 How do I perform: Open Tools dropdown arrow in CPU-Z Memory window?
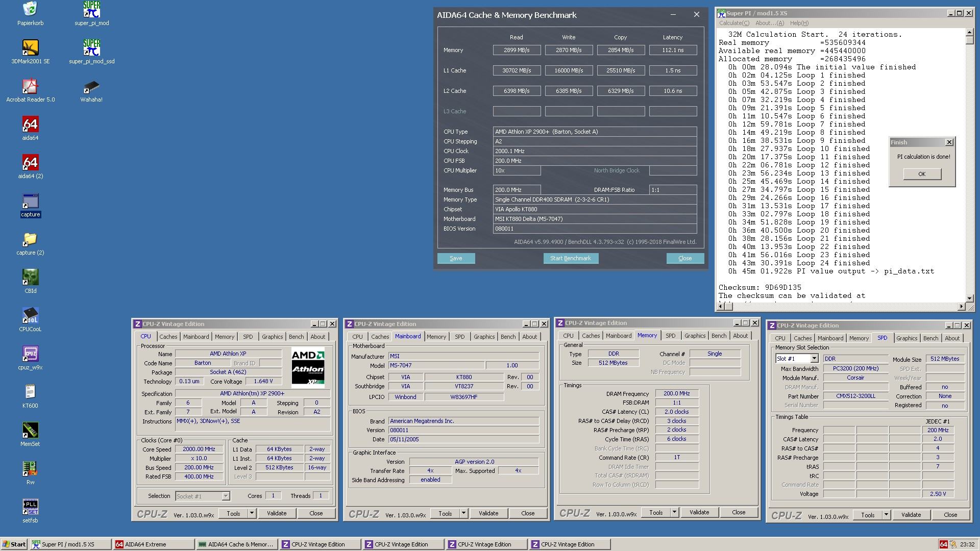(x=674, y=512)
